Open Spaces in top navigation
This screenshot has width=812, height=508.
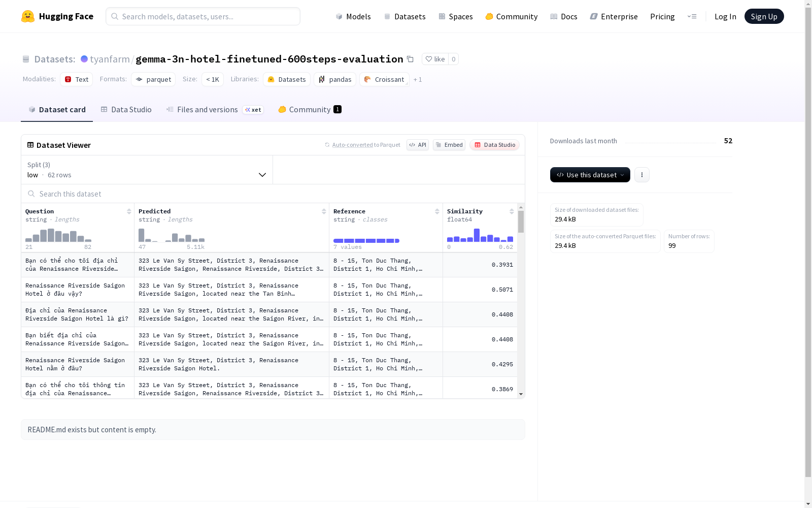456,16
